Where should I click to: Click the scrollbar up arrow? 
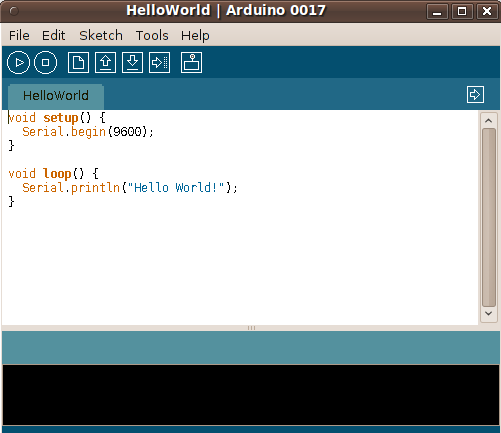[489, 121]
